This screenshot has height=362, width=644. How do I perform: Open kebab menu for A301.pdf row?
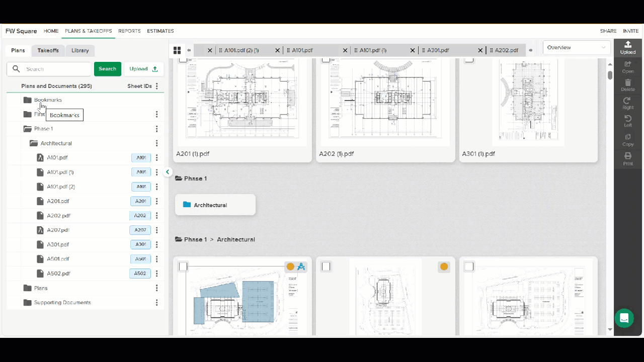(157, 244)
